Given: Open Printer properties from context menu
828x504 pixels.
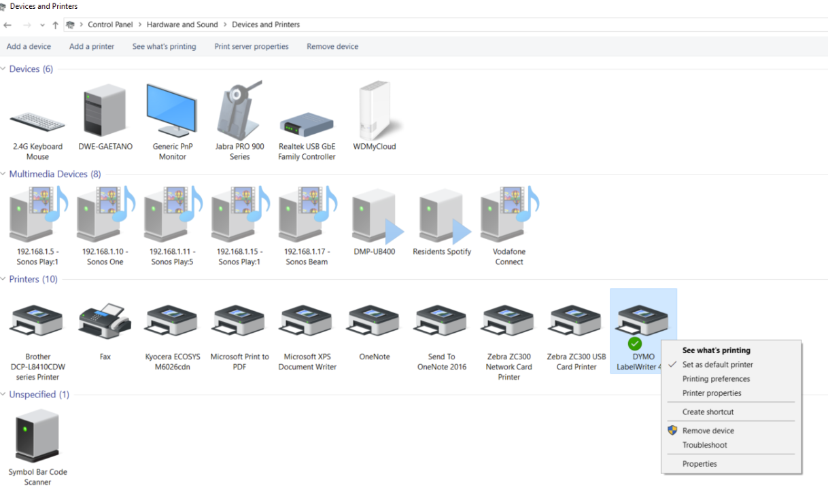Looking at the screenshot, I should pos(712,393).
